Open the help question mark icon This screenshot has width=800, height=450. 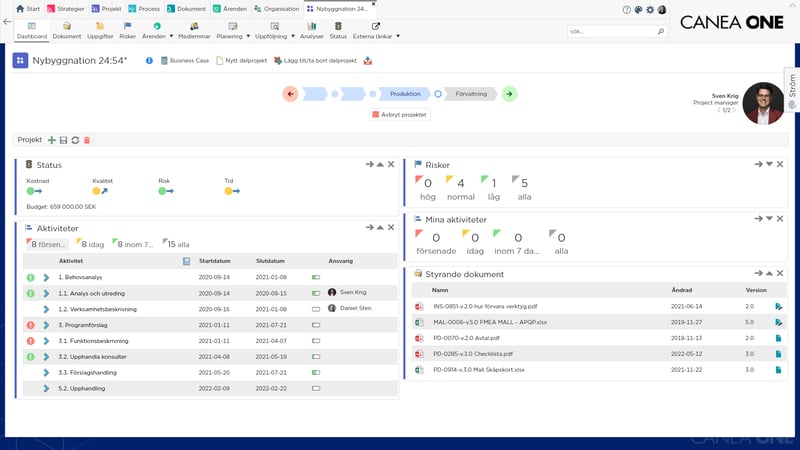click(627, 9)
